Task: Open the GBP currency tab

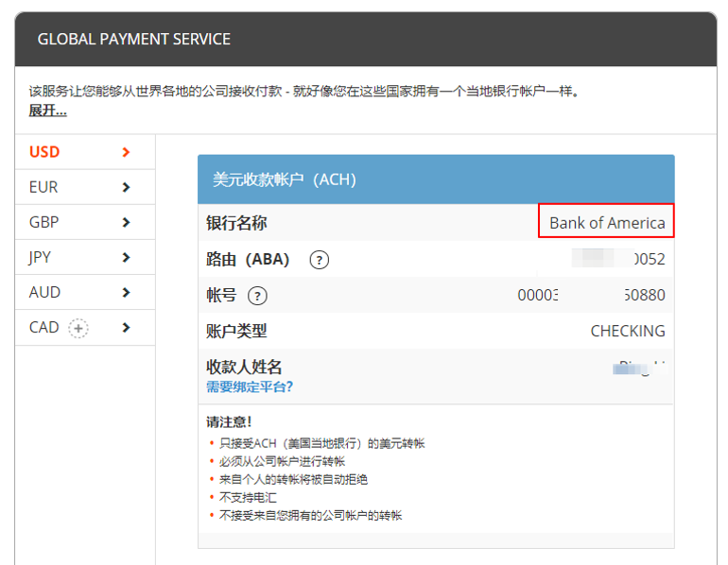Action: point(43,223)
